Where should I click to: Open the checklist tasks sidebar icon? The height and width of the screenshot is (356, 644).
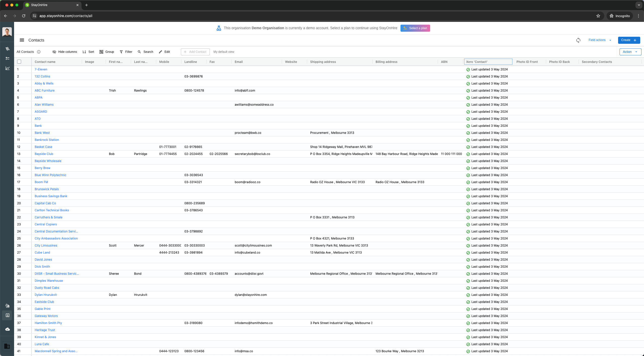point(8,58)
